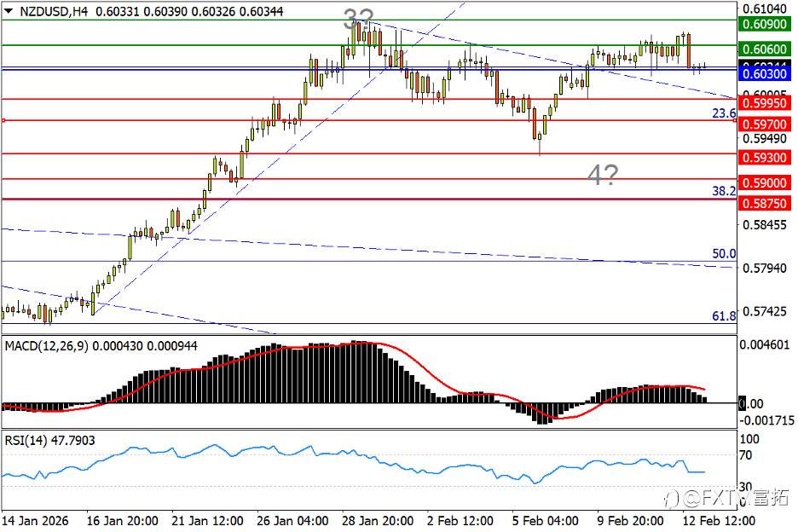Click the 26 Jan 04:00 time label
Image resolution: width=798 pixels, height=532 pixels.
(292, 521)
